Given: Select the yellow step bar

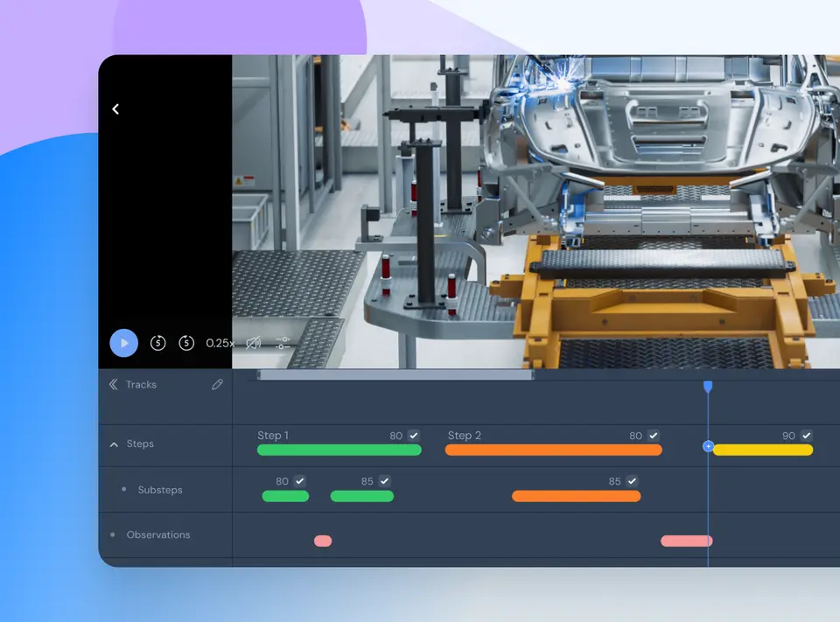Looking at the screenshot, I should (763, 450).
